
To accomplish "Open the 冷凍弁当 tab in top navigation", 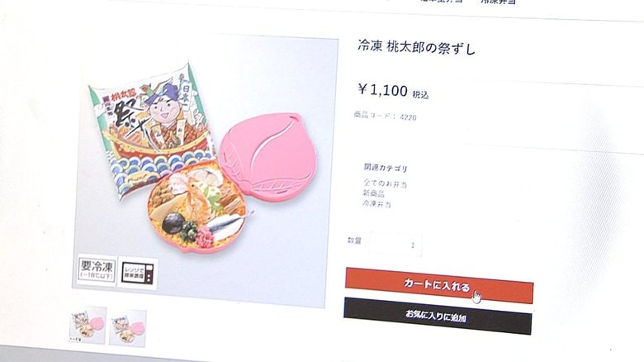I will point(498,2).
